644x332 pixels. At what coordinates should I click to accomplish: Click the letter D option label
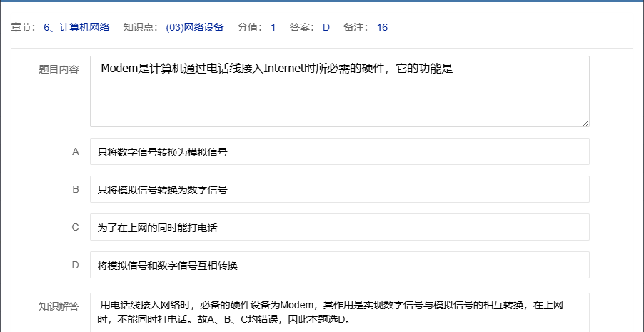click(x=75, y=265)
